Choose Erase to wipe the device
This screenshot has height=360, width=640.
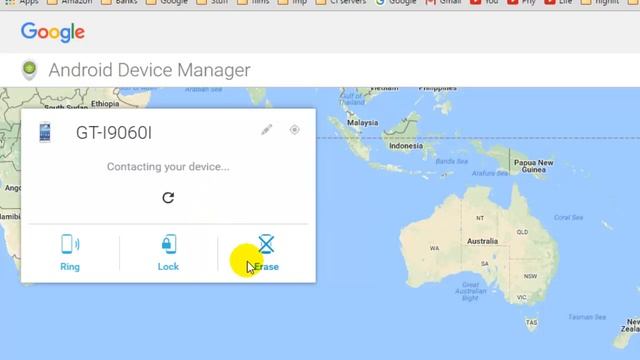coord(266,253)
